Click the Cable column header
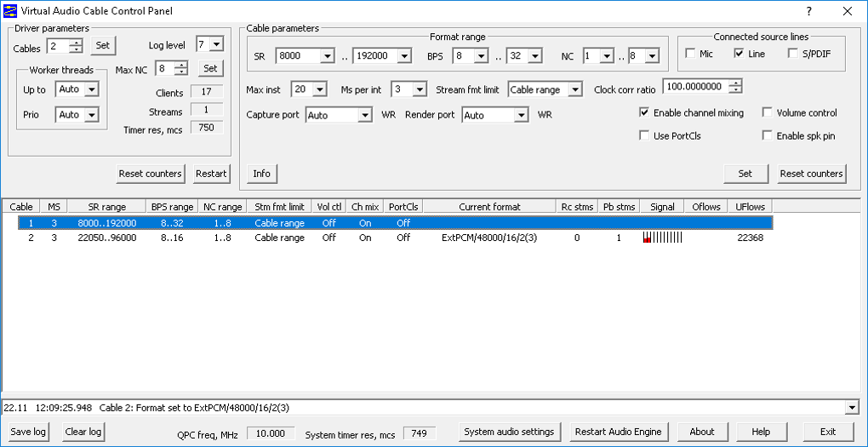Viewport: 868px width, 447px height. (x=21, y=207)
